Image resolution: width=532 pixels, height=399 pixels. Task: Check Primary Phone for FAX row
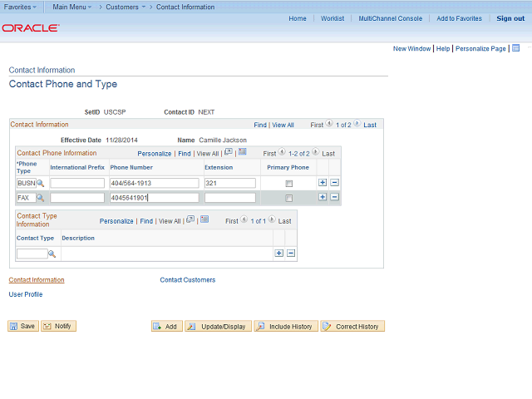pyautogui.click(x=288, y=198)
